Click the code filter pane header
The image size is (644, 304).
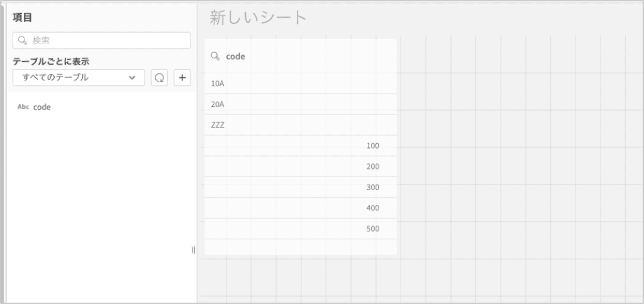[236, 57]
